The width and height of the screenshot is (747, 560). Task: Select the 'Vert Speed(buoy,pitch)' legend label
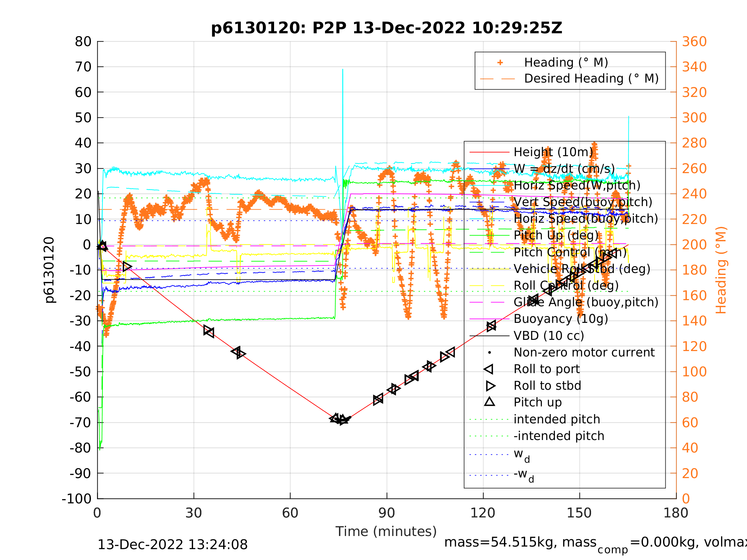coord(583,202)
